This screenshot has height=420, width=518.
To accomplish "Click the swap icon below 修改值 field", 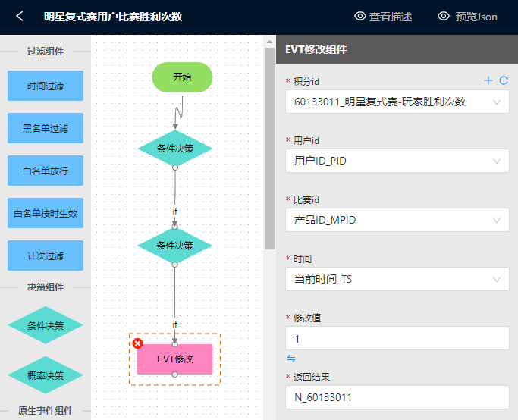I will coord(291,359).
